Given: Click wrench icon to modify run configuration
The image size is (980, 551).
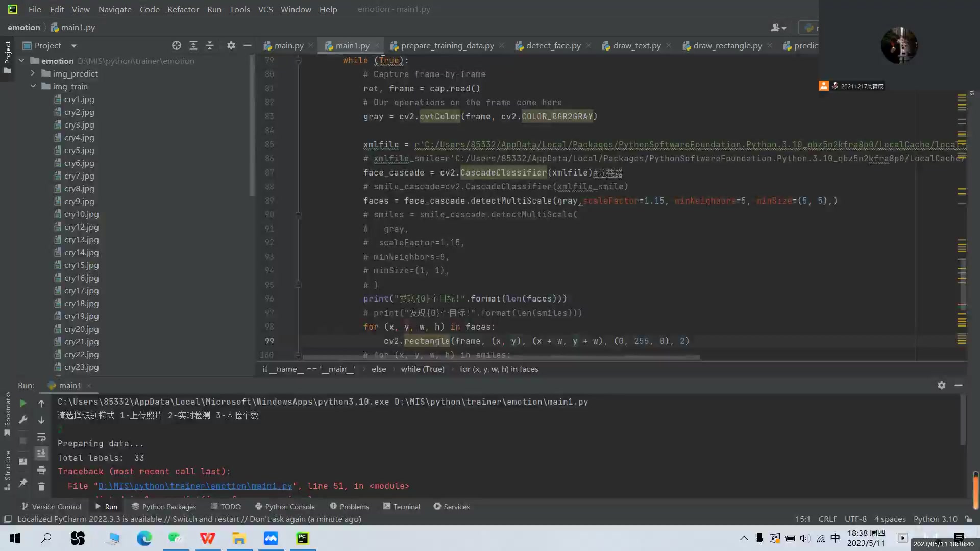Looking at the screenshot, I should tap(23, 420).
